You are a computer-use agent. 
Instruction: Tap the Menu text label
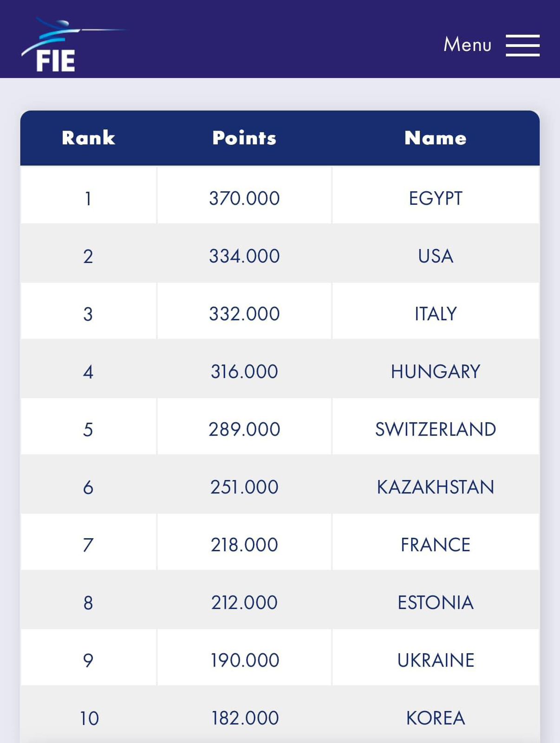pyautogui.click(x=467, y=45)
